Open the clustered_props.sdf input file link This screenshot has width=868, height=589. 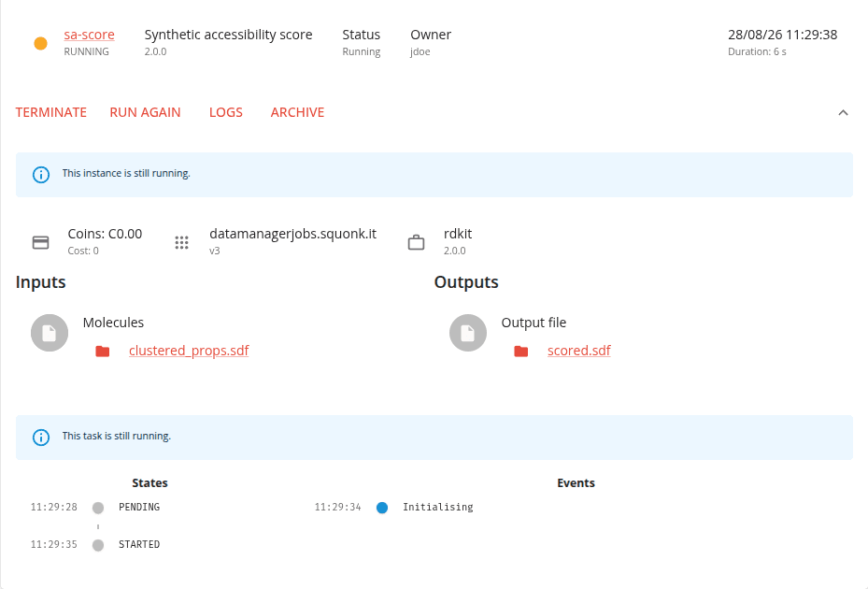(x=189, y=351)
